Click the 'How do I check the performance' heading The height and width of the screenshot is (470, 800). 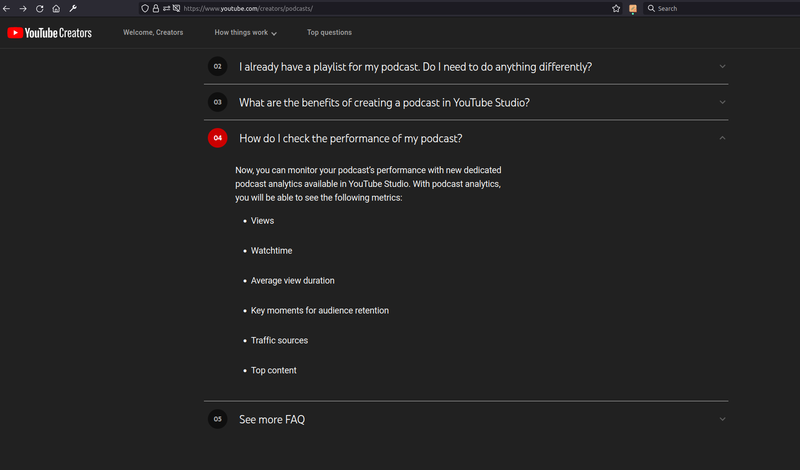pos(350,138)
